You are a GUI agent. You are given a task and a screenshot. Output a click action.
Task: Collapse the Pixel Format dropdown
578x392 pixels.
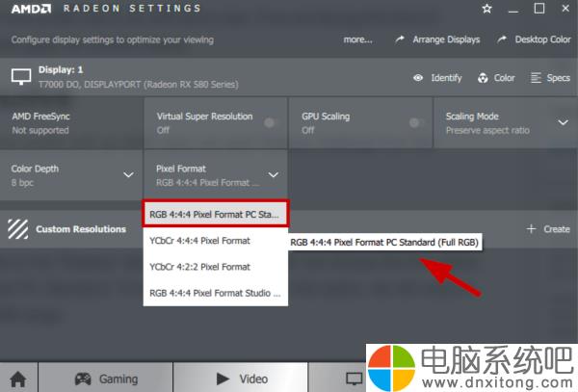click(x=274, y=174)
